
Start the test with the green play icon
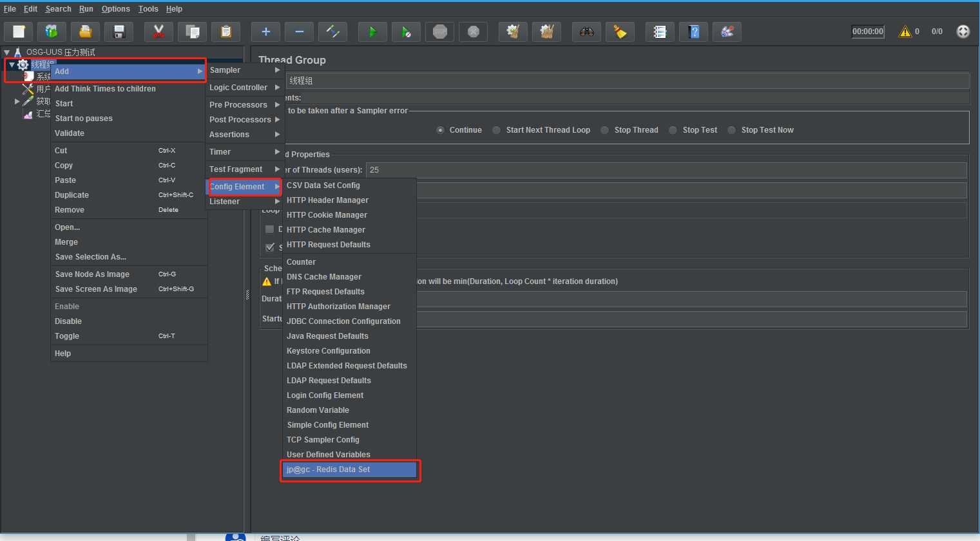(372, 32)
